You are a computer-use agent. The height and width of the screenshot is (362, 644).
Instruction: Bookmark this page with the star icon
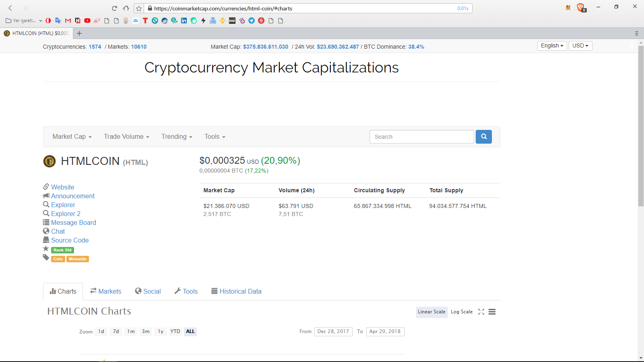coord(139,8)
